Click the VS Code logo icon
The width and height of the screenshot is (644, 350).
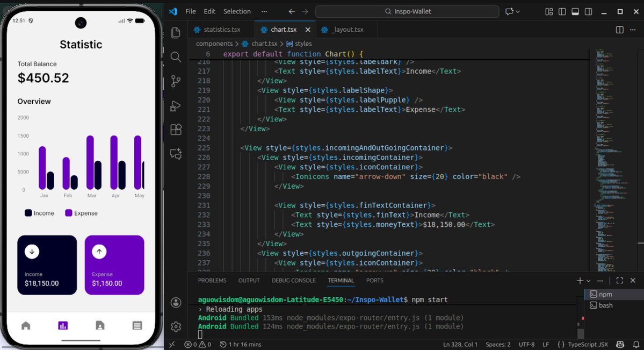click(173, 11)
